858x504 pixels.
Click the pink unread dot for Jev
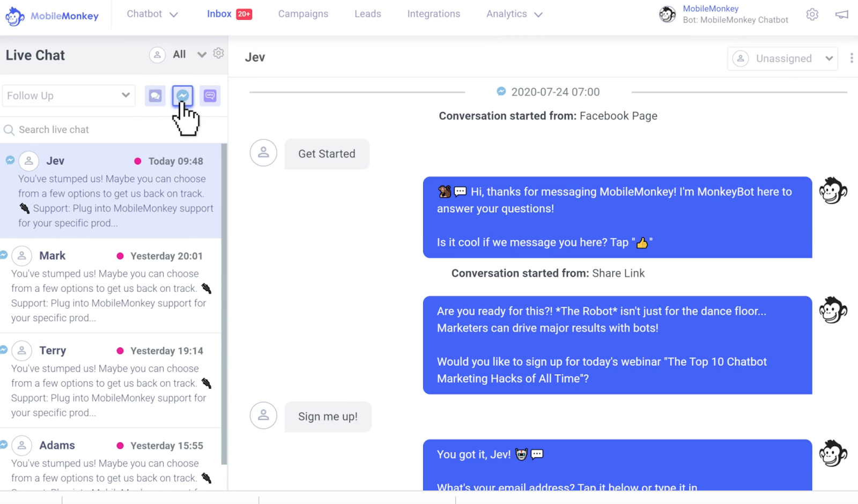coord(138,161)
